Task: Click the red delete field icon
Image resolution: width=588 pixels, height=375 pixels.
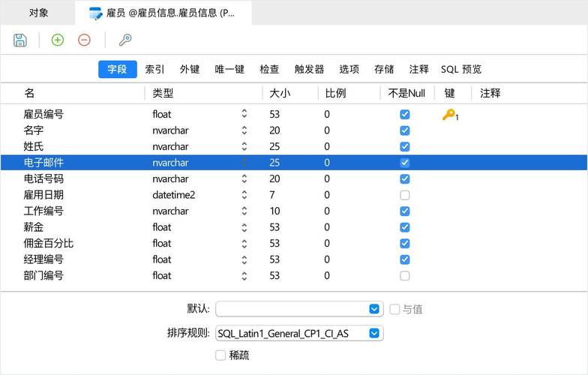Action: (84, 40)
